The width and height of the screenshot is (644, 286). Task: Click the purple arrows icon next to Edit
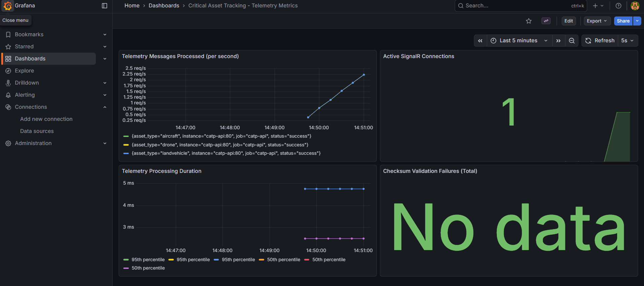click(546, 21)
